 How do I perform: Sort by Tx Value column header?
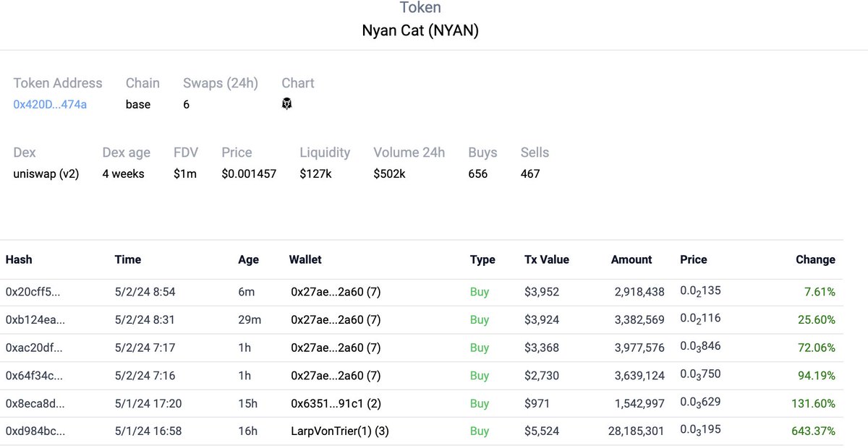pos(547,259)
